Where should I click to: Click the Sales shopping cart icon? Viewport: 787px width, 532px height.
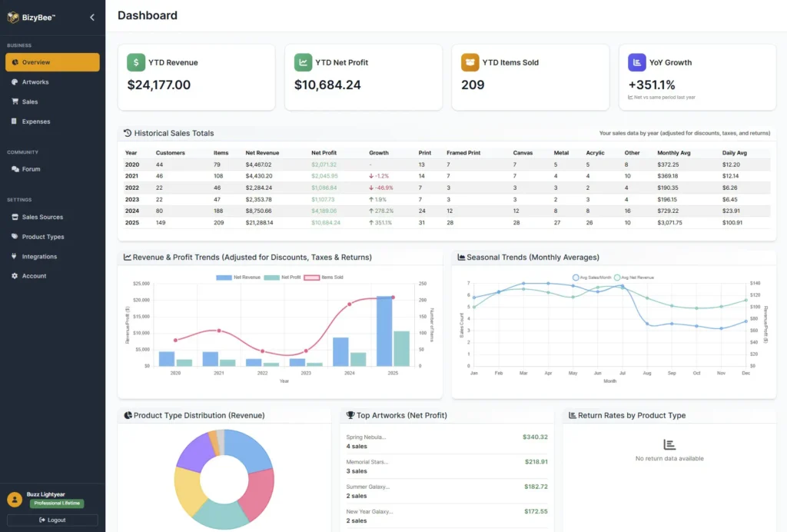pos(15,101)
